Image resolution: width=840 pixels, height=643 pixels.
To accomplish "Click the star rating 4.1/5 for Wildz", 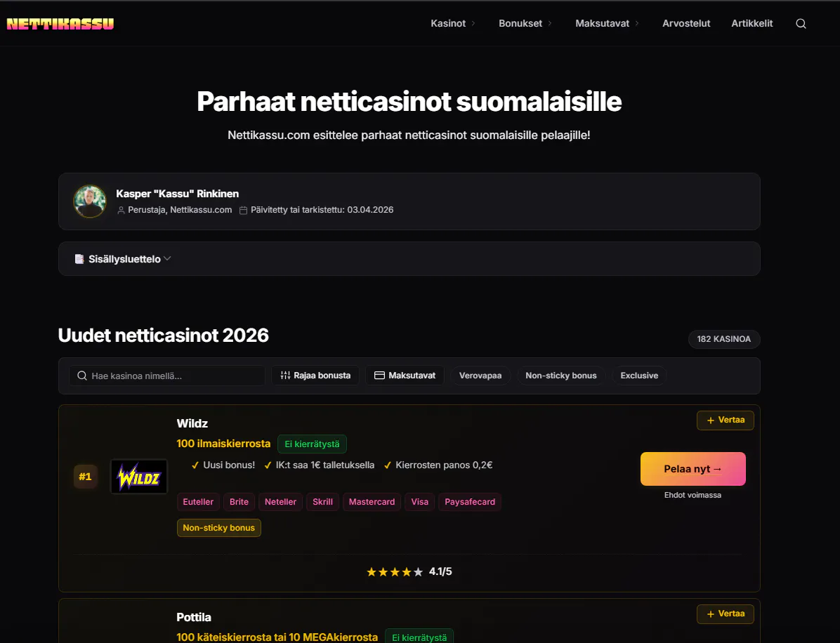I will [409, 572].
